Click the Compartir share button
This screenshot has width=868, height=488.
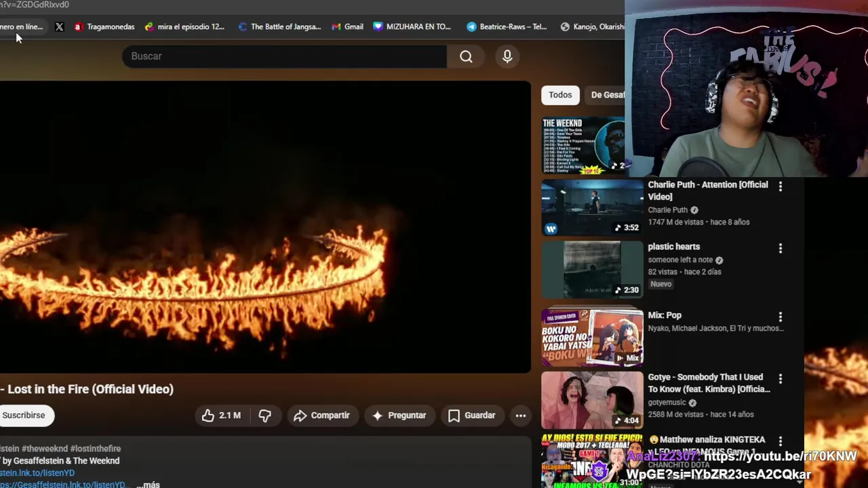coord(321,415)
